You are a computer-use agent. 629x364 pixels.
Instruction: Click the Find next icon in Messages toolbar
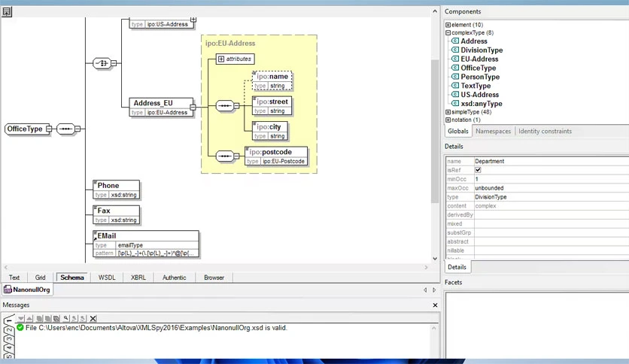(x=83, y=319)
